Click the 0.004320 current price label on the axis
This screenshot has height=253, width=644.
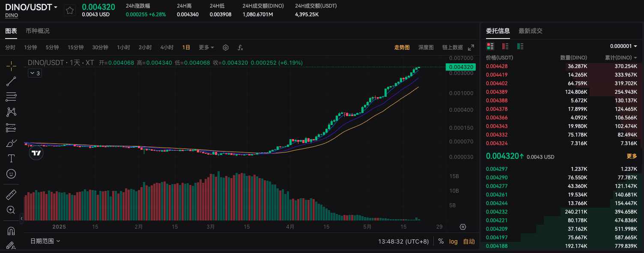(x=462, y=67)
